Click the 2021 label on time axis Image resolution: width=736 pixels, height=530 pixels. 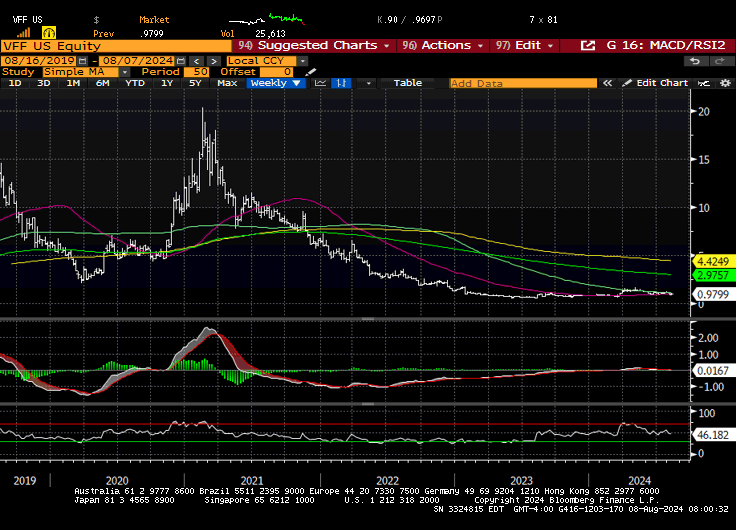(252, 481)
